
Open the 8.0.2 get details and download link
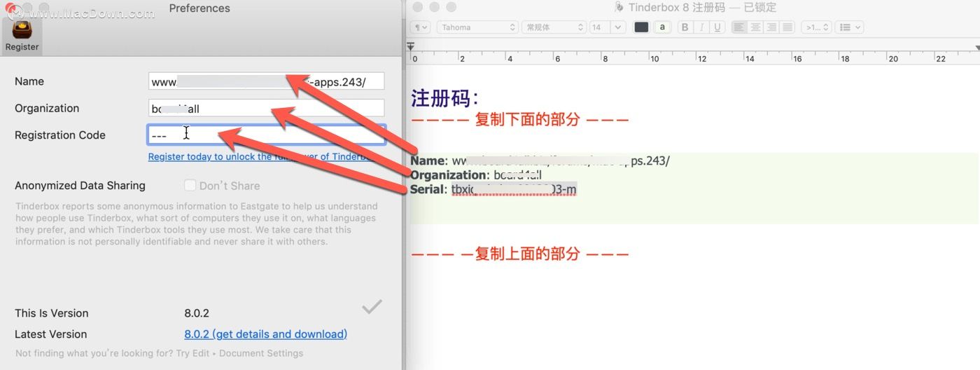pyautogui.click(x=265, y=334)
